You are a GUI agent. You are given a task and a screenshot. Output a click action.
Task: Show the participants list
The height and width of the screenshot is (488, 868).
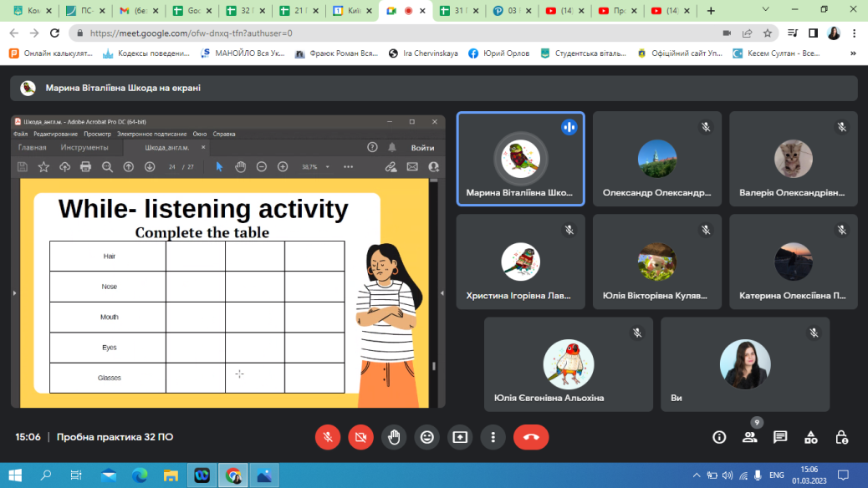(x=749, y=437)
